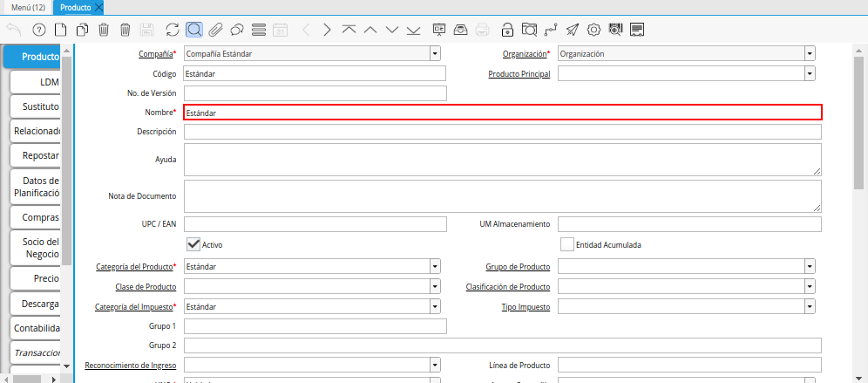Click the Help question mark icon
868x383 pixels.
tap(38, 30)
